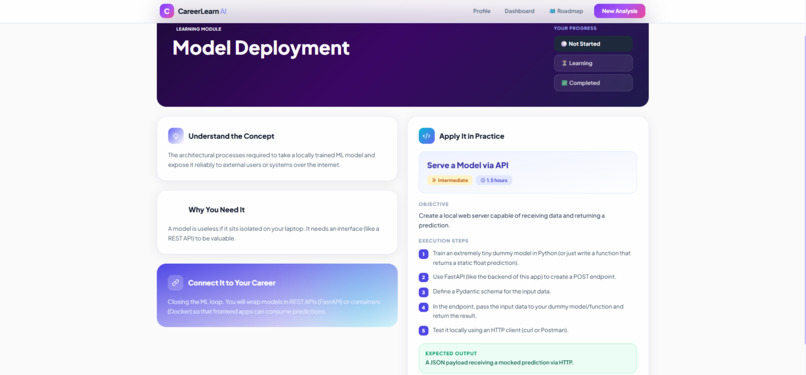
Task: Click the JSON payload expected output text
Action: [x=499, y=362]
